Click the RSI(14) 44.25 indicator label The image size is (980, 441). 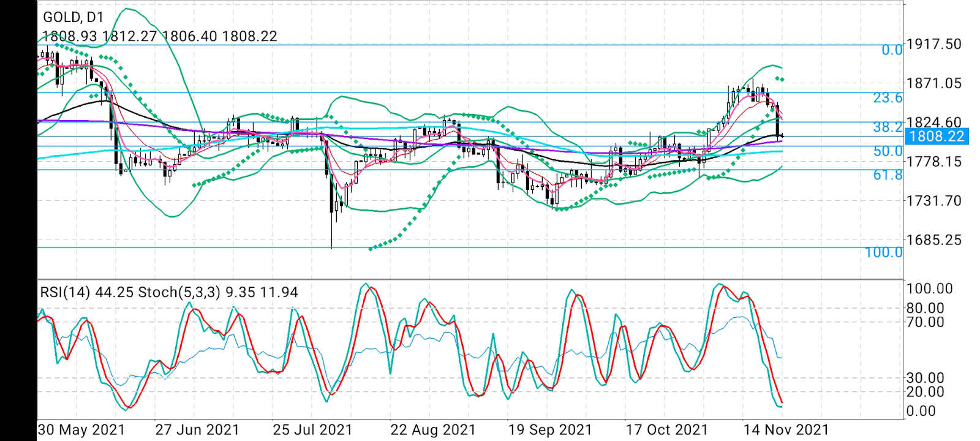click(87, 292)
